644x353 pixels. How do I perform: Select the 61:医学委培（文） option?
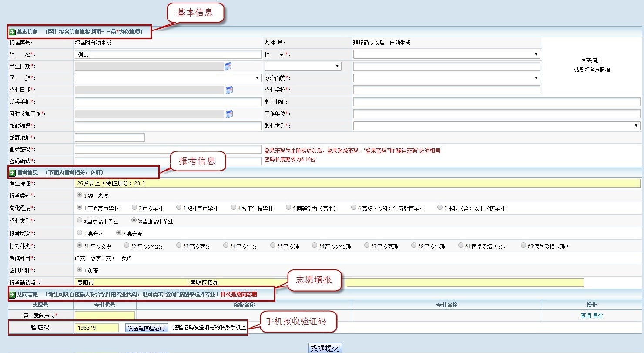pyautogui.click(x=461, y=245)
